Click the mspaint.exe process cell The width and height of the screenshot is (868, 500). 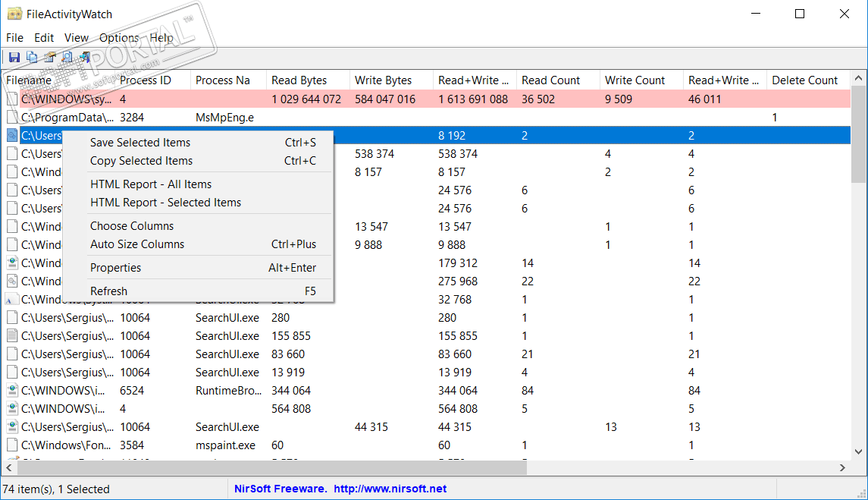pos(225,445)
